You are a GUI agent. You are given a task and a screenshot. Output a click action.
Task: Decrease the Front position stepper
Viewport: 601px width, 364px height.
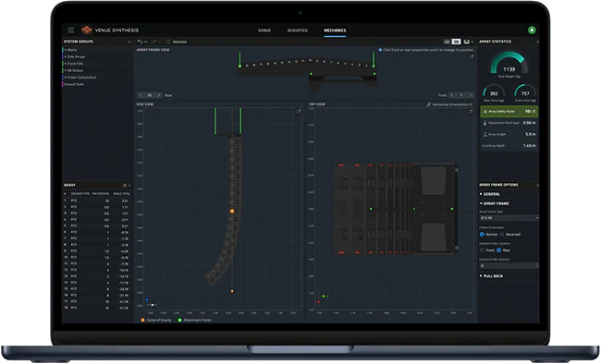pyautogui.click(x=452, y=95)
